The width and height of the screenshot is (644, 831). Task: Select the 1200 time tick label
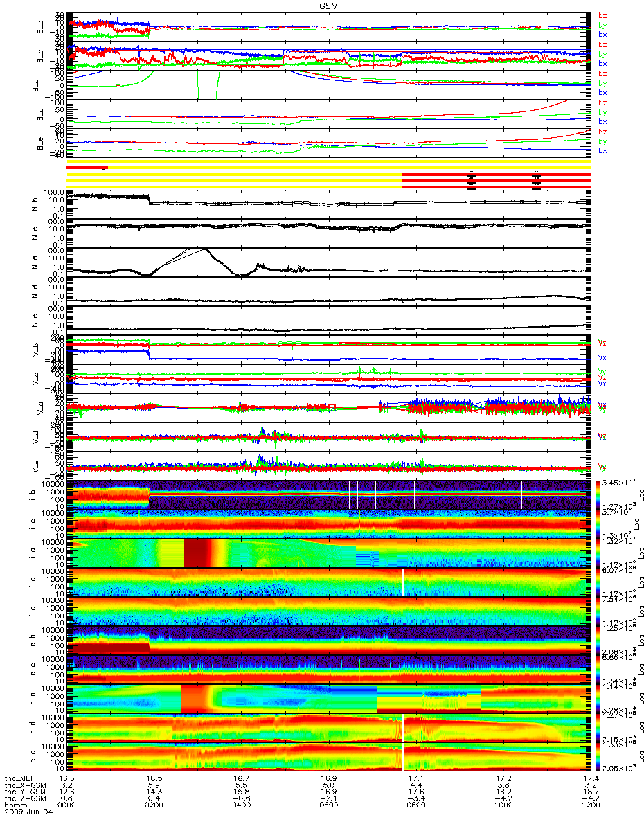591,806
